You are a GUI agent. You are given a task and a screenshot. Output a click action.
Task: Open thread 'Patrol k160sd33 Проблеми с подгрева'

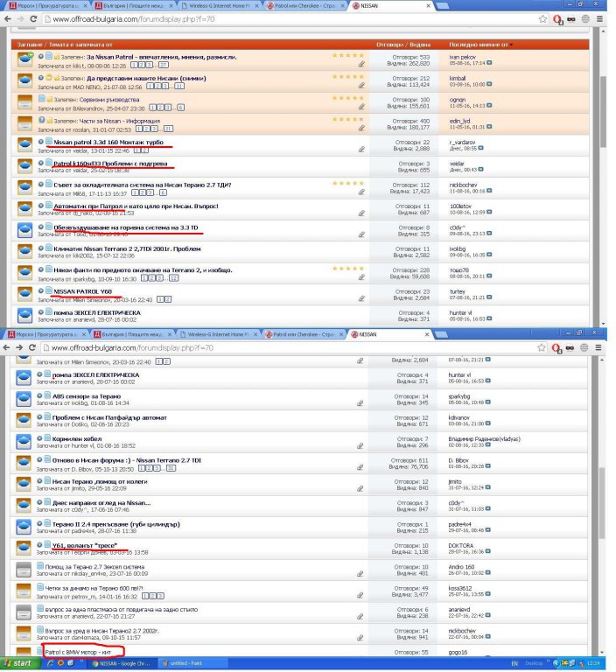(110, 164)
